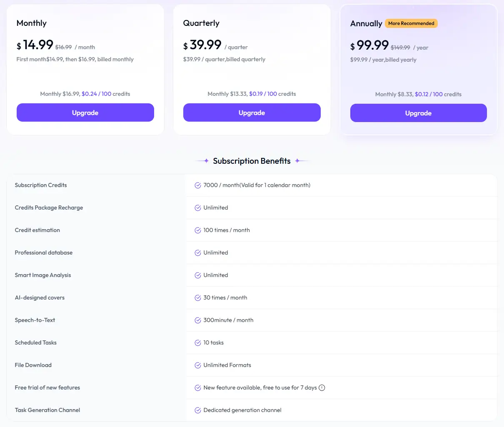Click checkmark icon next to 7000 / month
The width and height of the screenshot is (504, 427).
(x=198, y=185)
